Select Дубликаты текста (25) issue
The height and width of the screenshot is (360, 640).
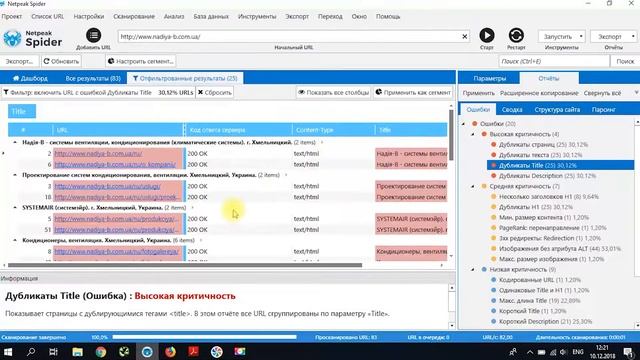(540, 155)
